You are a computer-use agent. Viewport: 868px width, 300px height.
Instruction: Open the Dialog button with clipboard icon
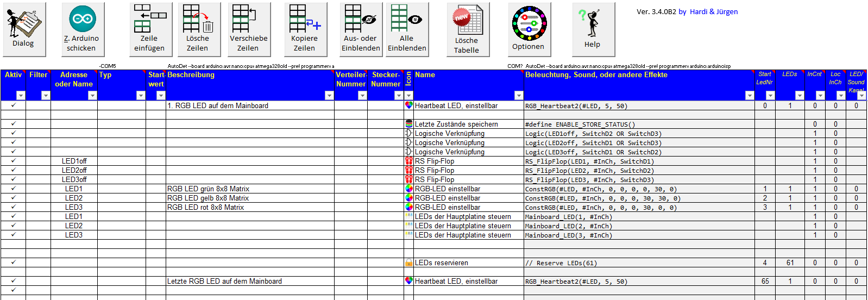click(x=24, y=29)
